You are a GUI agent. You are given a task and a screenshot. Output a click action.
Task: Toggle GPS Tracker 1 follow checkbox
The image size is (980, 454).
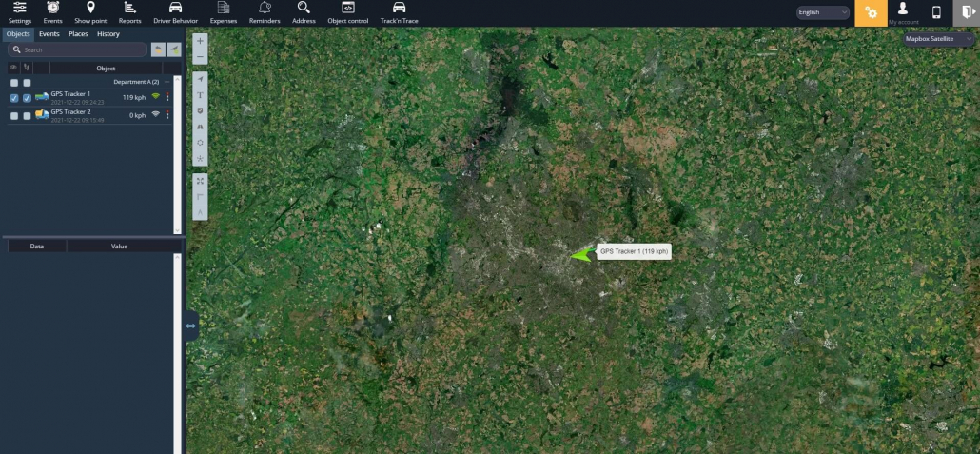(27, 98)
